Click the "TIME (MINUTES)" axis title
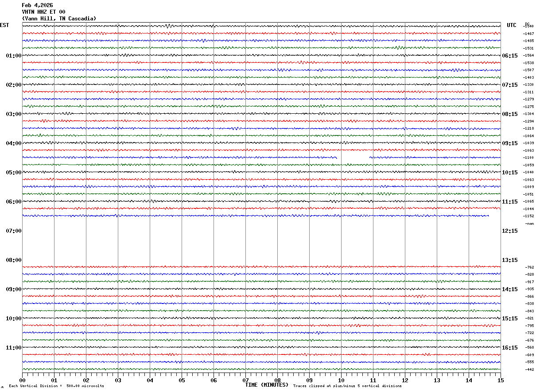This screenshot has width=536, height=392. pos(267,385)
